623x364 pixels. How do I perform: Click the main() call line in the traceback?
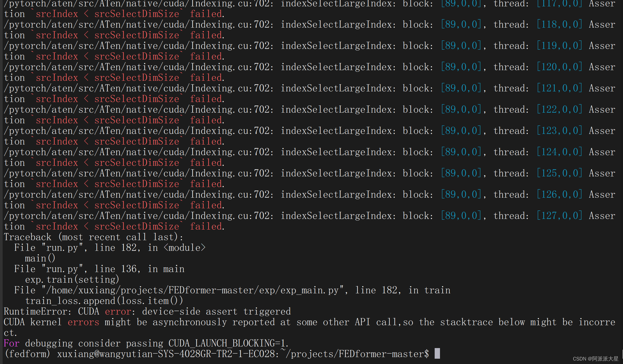(40, 258)
